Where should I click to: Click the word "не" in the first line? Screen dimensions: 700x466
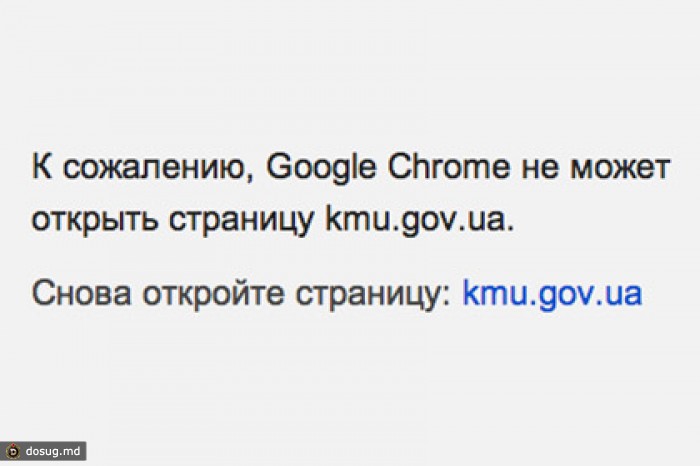pos(537,167)
